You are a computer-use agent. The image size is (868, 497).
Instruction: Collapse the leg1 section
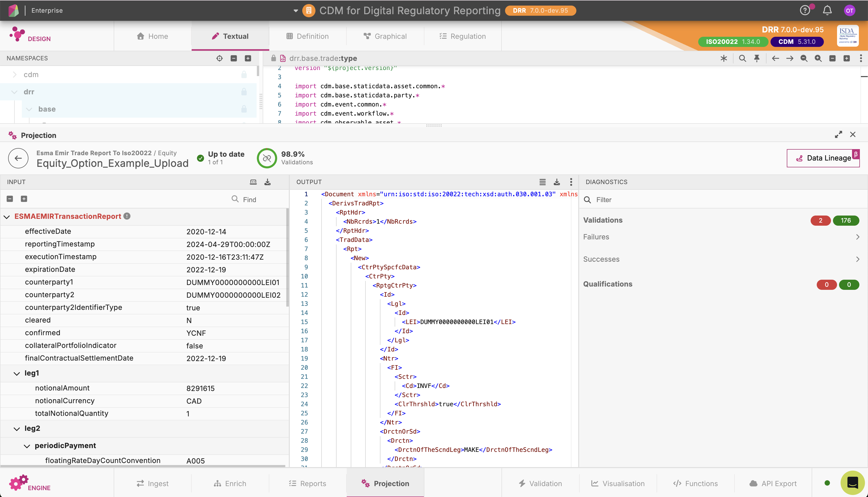click(17, 374)
